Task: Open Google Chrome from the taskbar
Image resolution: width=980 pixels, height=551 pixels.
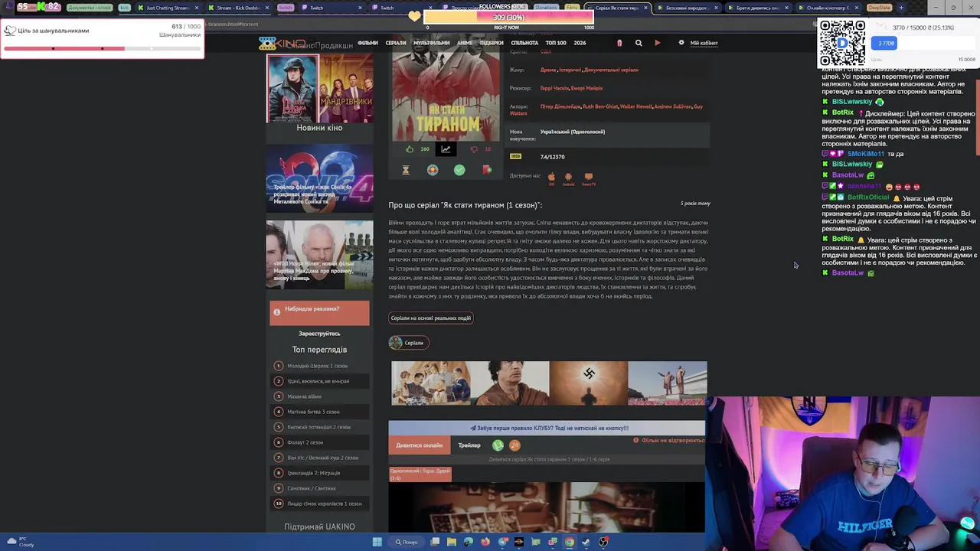Action: coord(570,542)
